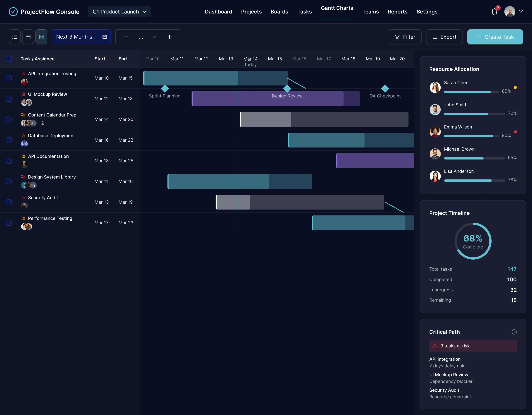The width and height of the screenshot is (532, 415).
Task: Expand the user profile menu chevron
Action: click(521, 12)
